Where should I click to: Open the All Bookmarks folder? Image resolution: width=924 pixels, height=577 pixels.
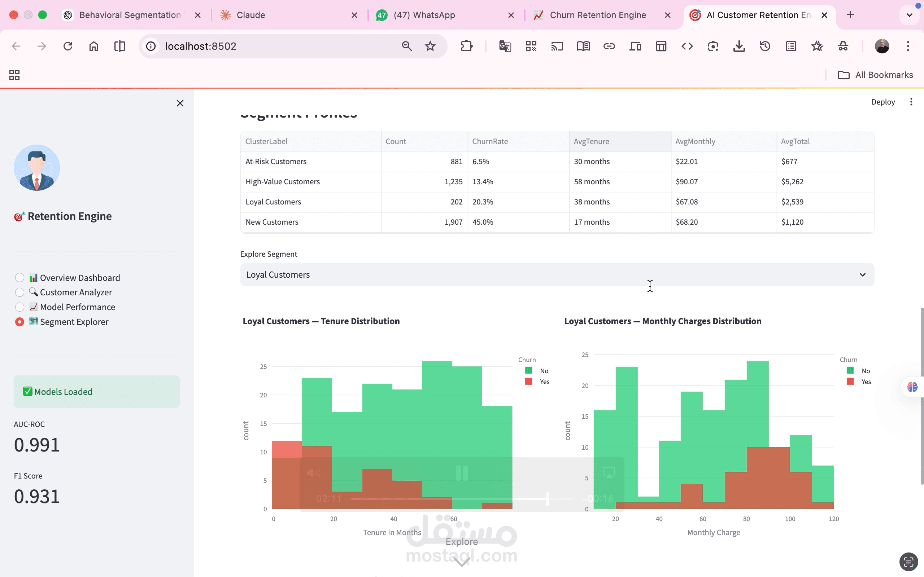[x=875, y=75]
